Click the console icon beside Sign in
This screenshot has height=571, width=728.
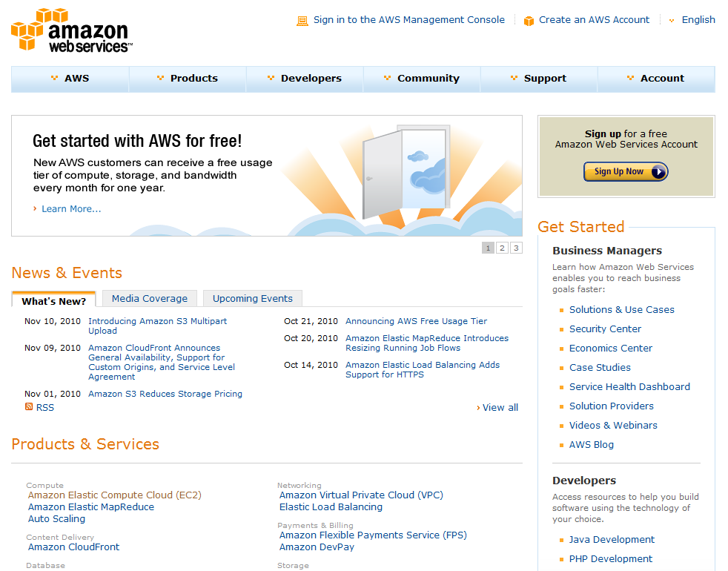click(302, 21)
